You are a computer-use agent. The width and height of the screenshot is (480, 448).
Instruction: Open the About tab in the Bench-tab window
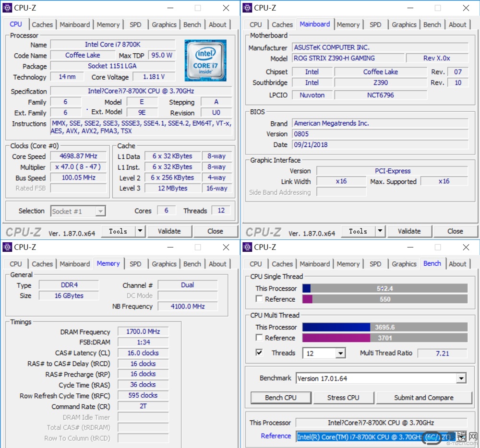tap(457, 264)
